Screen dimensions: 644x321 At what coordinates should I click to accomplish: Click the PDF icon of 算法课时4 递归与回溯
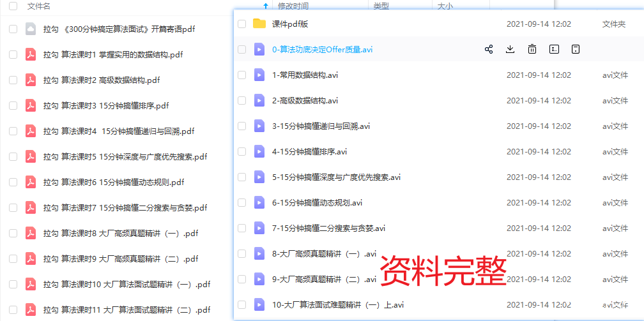31,131
